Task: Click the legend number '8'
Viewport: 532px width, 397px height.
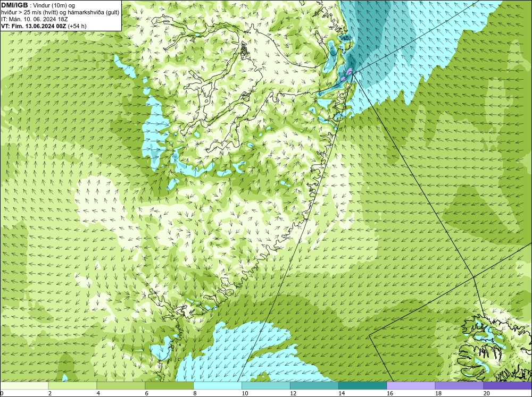Action: pyautogui.click(x=195, y=393)
